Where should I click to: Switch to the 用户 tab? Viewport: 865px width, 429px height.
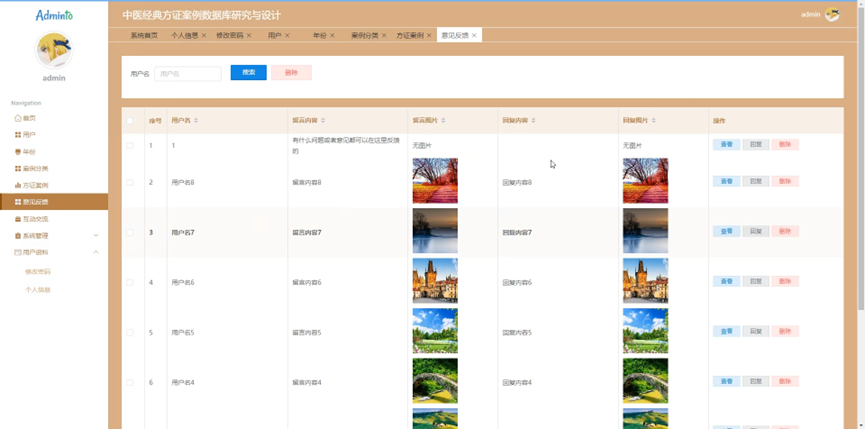[x=275, y=35]
